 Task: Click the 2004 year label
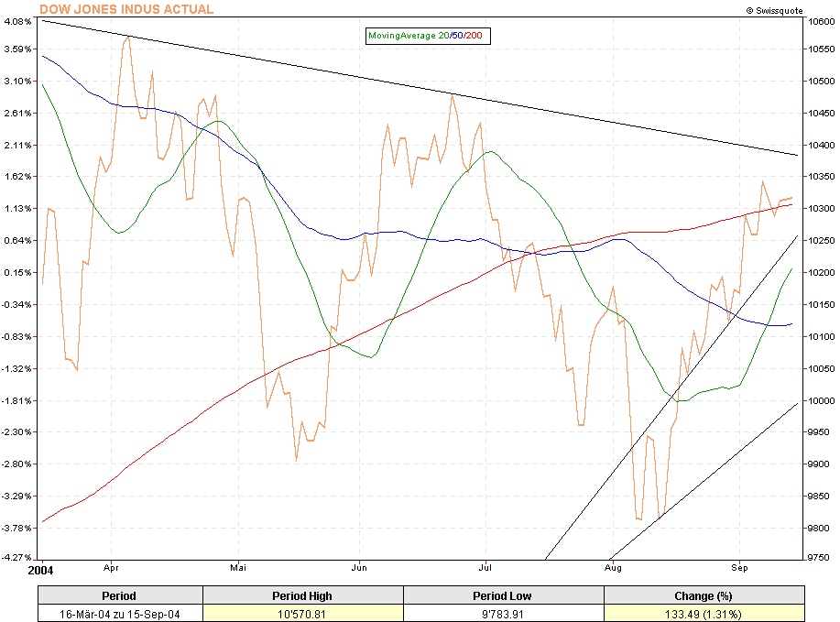[x=40, y=570]
